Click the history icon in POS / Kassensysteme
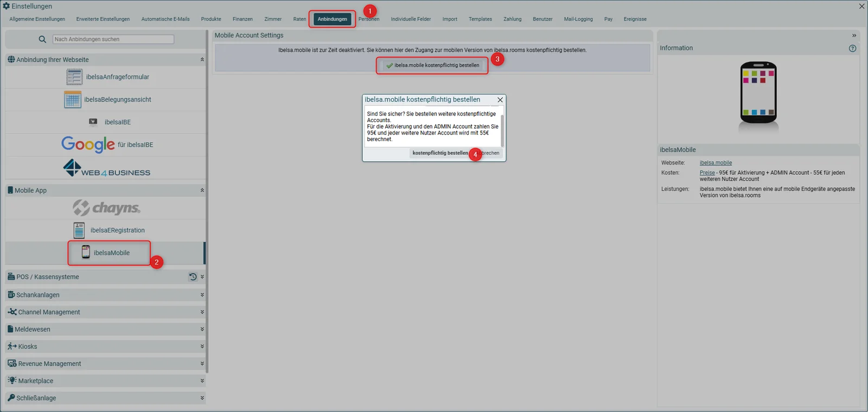The width and height of the screenshot is (868, 412). pos(193,277)
